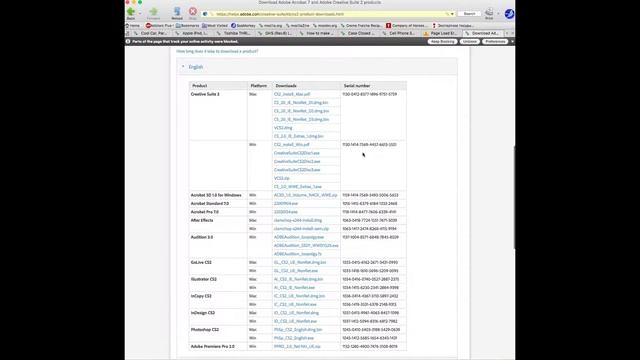Open the mozillaZine bookmark
Screen dimensions: 640x360
point(298,25)
